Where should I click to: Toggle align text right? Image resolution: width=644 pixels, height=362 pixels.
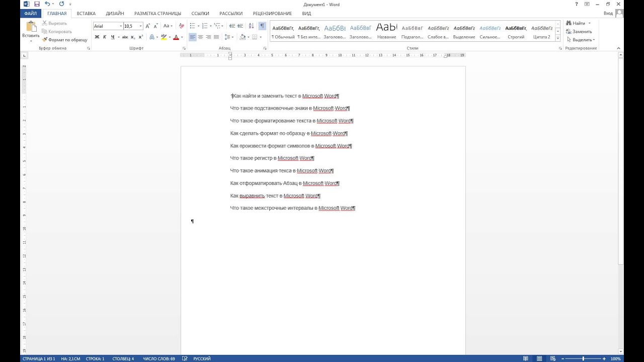click(208, 37)
